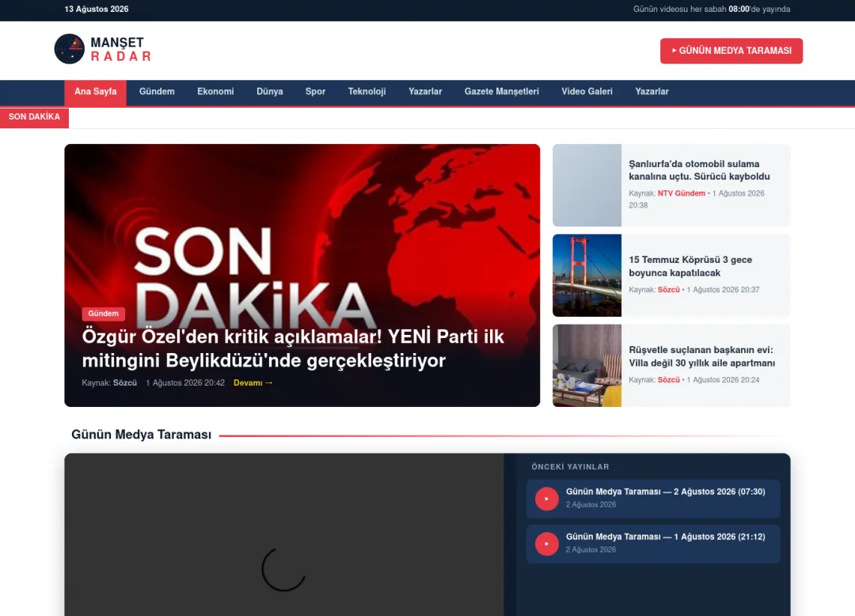Click the Gündem category tag on headline
855x616 pixels.
click(103, 314)
